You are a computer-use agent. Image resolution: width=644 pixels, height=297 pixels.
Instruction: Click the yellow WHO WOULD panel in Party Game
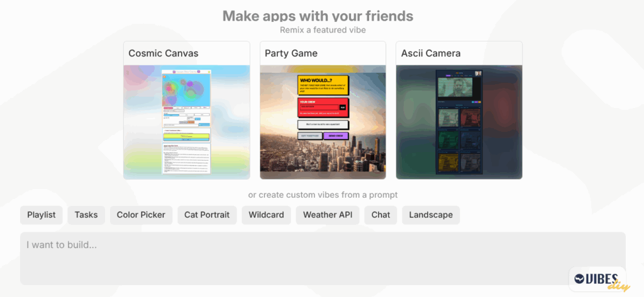pyautogui.click(x=323, y=85)
